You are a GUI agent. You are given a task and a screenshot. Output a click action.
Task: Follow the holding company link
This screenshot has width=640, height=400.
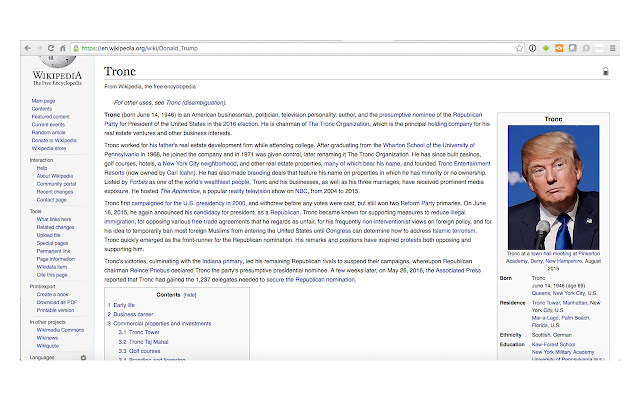click(450, 124)
